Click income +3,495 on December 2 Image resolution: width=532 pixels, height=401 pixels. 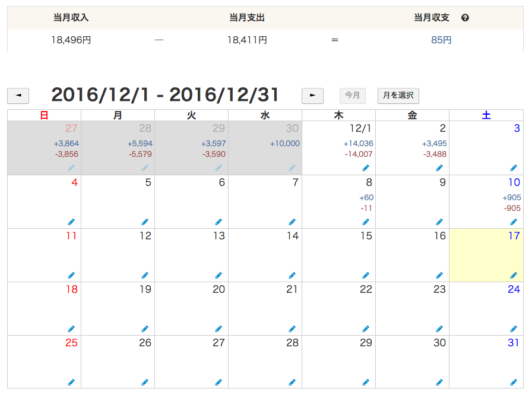(x=434, y=144)
